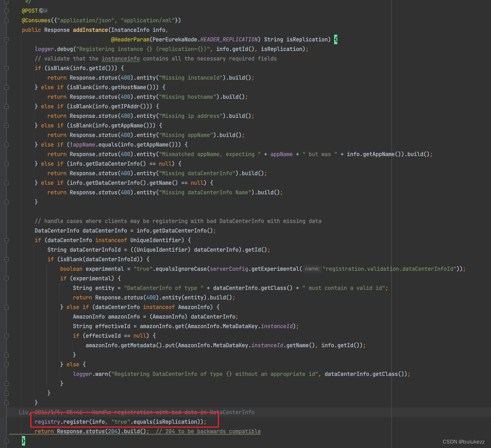Collapse fold at 'else if (isBlank(info.getHostName()))' line
491x448 pixels.
pyautogui.click(x=6, y=87)
